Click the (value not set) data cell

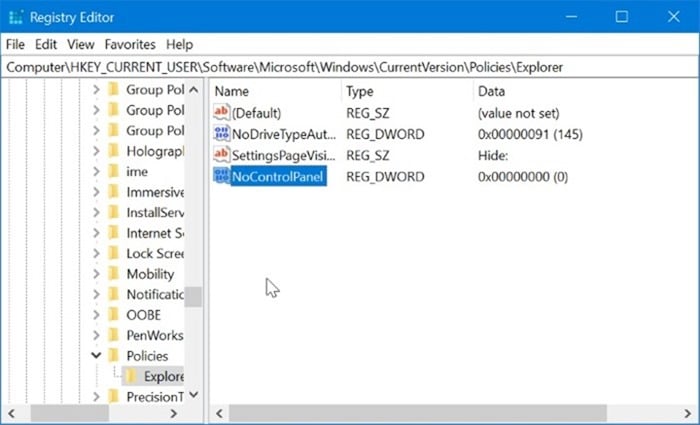click(x=518, y=113)
